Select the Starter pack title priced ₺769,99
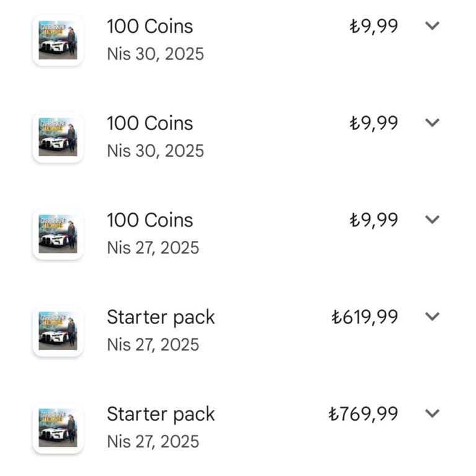 click(x=161, y=414)
